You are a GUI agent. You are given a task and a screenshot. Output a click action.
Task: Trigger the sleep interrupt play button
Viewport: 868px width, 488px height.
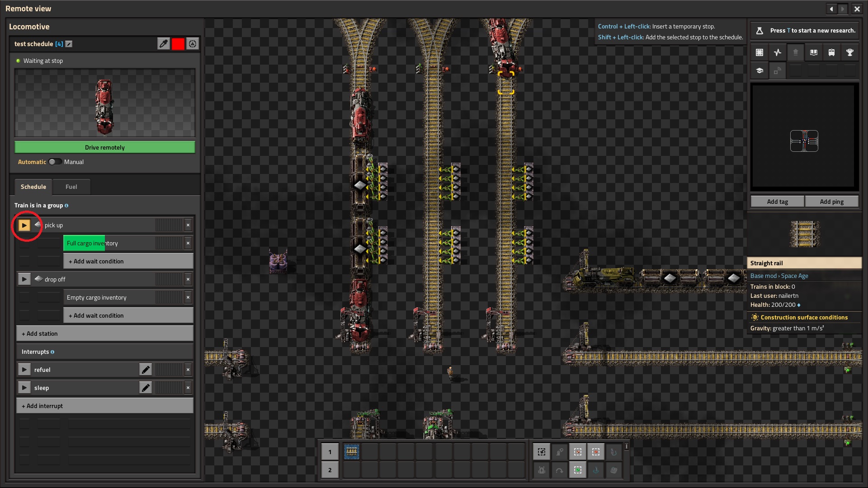(x=24, y=388)
